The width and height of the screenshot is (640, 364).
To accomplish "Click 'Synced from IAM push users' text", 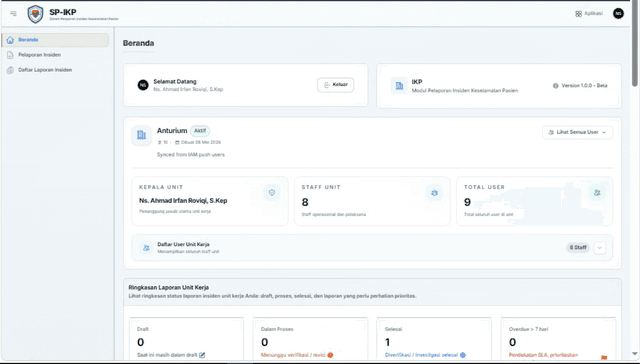I will point(191,155).
